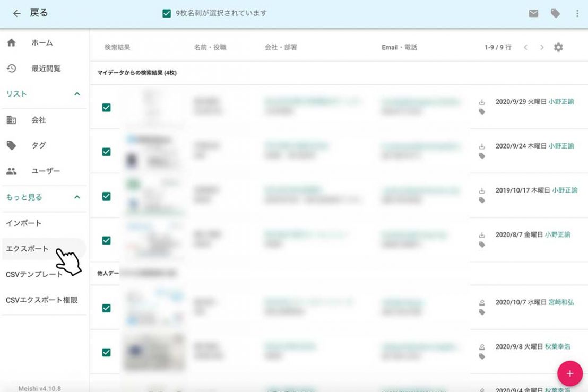The width and height of the screenshot is (588, 392).
Task: Open table settings gear icon
Action: (x=558, y=47)
